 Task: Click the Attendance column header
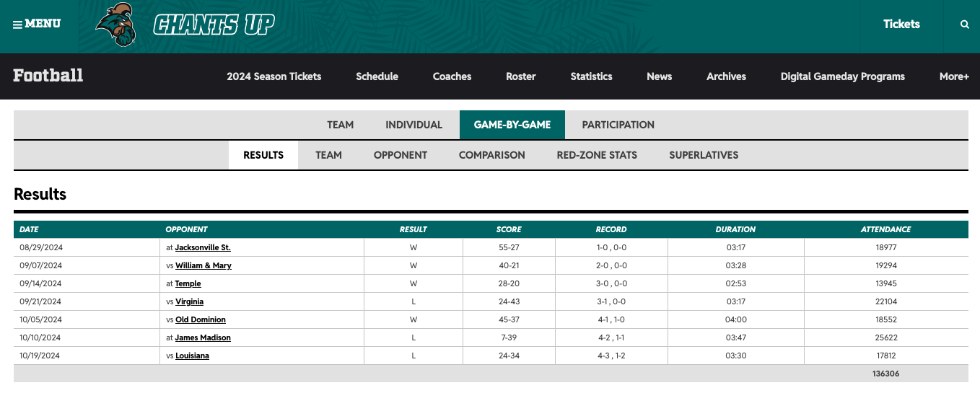pyautogui.click(x=885, y=229)
